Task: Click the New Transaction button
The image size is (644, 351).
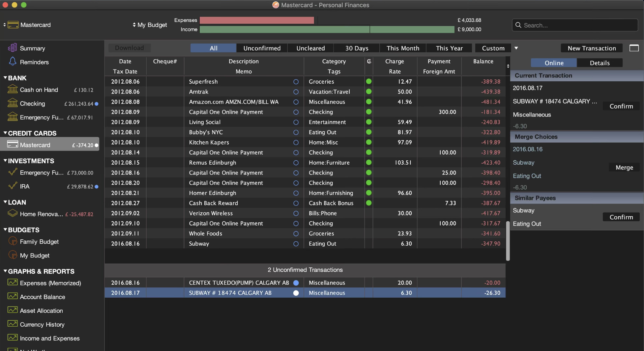Action: click(x=591, y=48)
